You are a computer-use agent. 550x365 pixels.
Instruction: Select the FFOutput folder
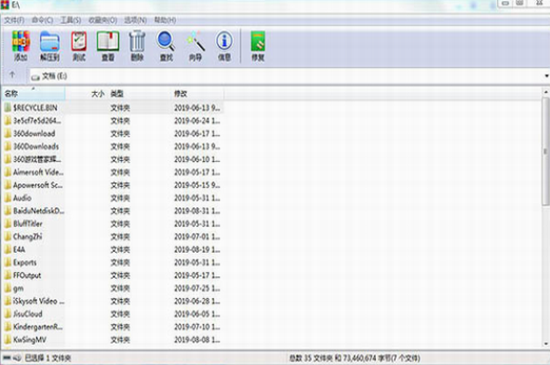(27, 275)
